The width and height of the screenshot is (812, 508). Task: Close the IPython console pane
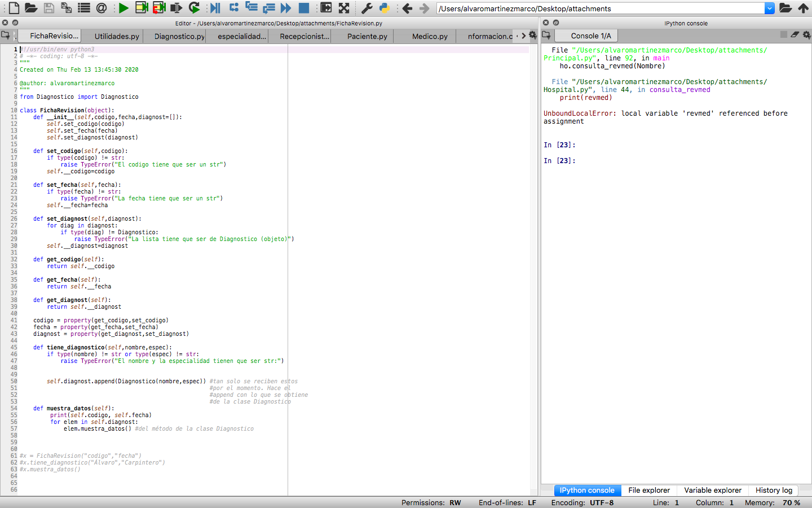tap(546, 23)
